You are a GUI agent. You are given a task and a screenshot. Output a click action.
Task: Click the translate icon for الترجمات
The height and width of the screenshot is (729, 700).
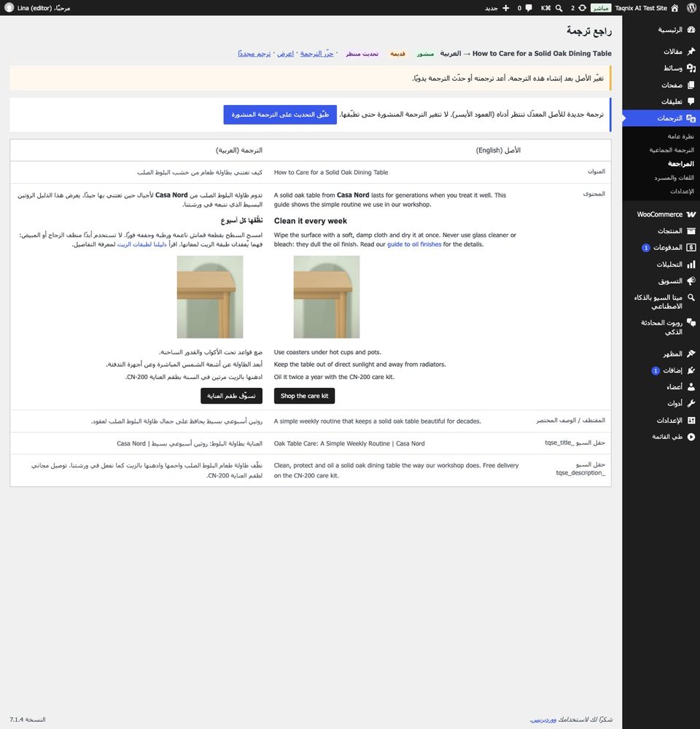click(x=691, y=118)
